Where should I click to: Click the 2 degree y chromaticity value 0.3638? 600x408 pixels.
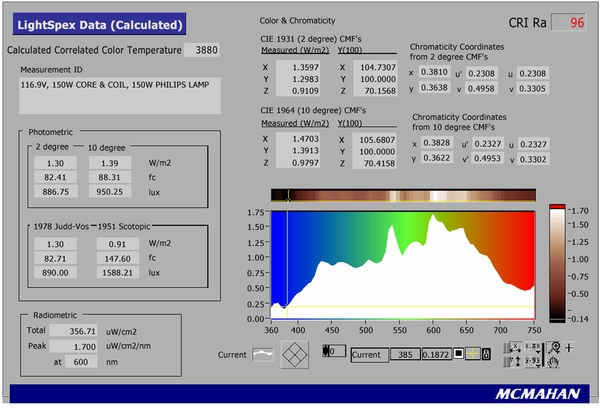click(434, 88)
